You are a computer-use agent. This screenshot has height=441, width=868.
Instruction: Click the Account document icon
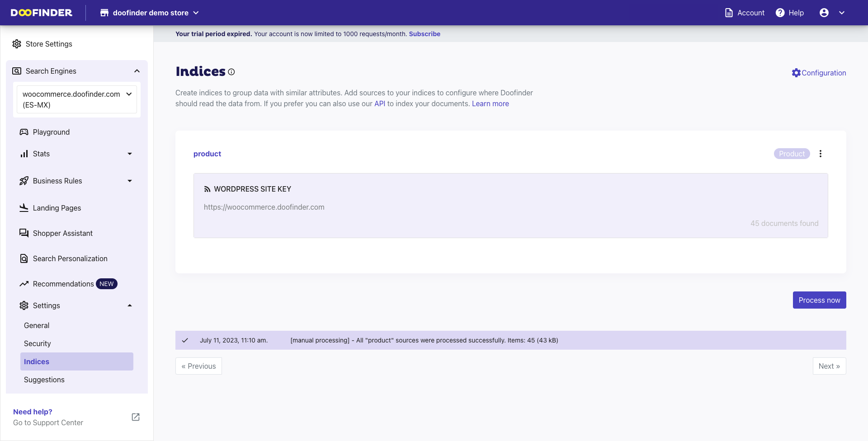pyautogui.click(x=729, y=13)
